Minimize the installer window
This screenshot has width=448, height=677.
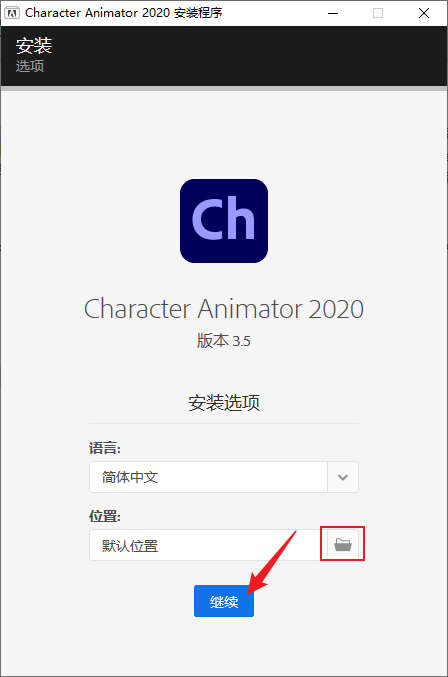[333, 13]
